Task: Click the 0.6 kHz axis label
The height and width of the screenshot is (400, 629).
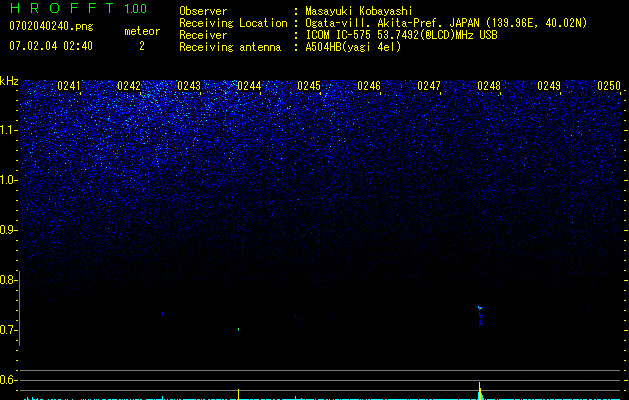Action: [8, 380]
